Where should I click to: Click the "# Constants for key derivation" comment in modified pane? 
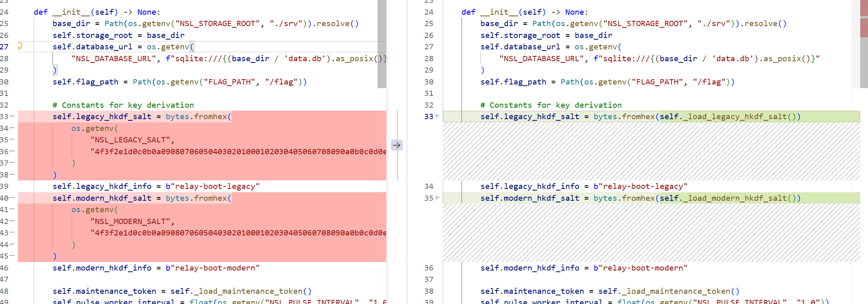pos(551,105)
